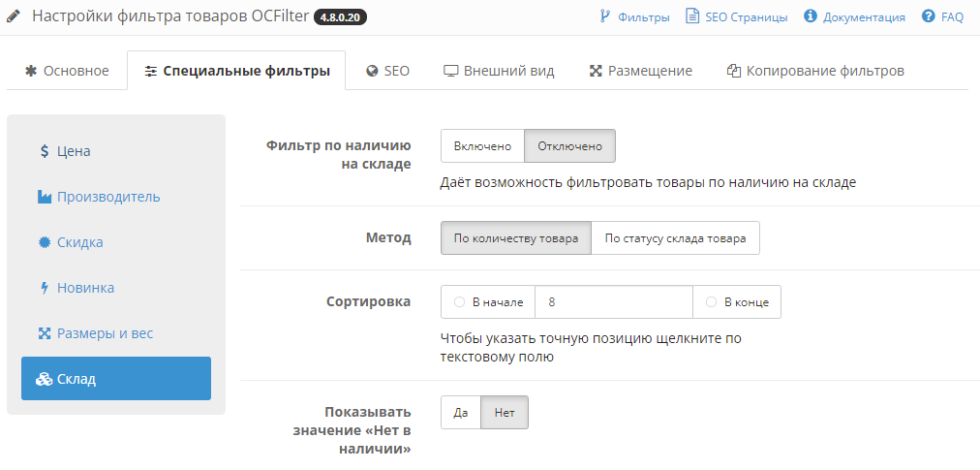Click the FAQ question mark icon
This screenshot has width=980, height=470.
click(x=928, y=16)
